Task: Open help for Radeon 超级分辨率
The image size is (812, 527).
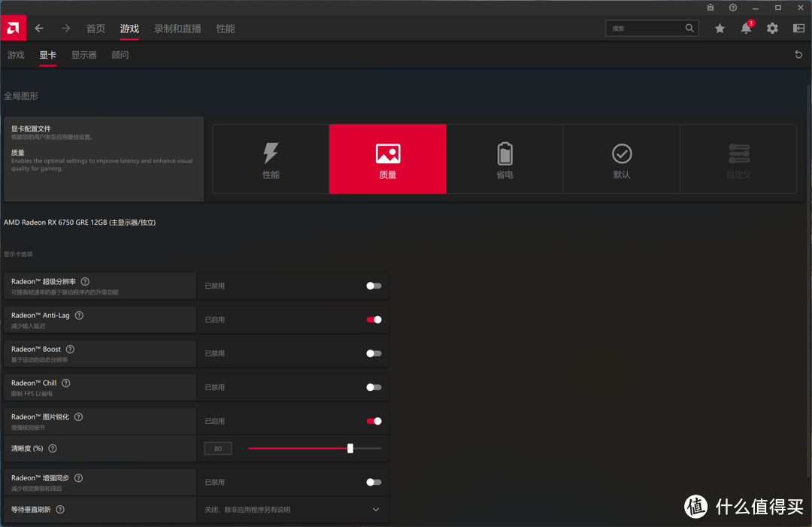Action: click(86, 282)
